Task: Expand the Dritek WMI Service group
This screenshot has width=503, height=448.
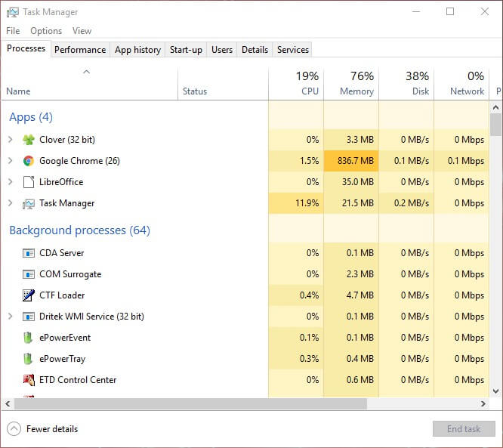Action: [x=11, y=316]
